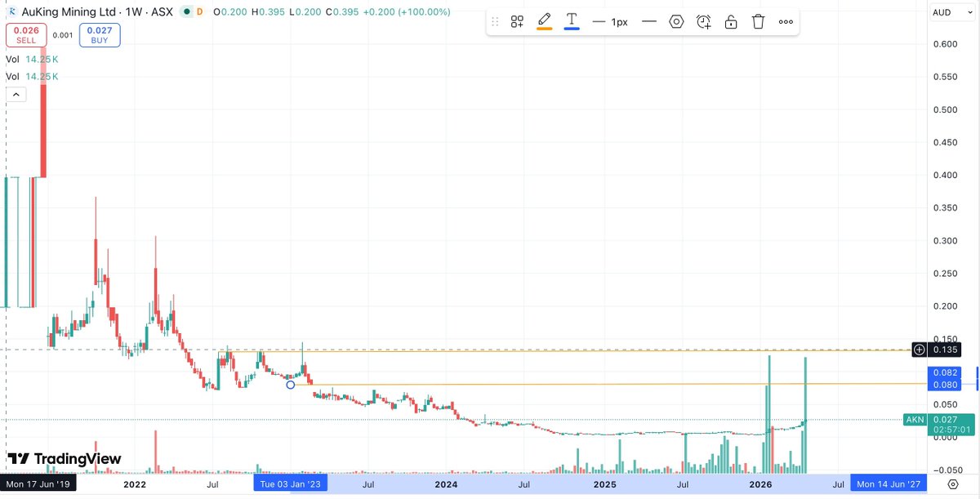The image size is (980, 499).
Task: Click the green market status dot
Action: [x=186, y=12]
